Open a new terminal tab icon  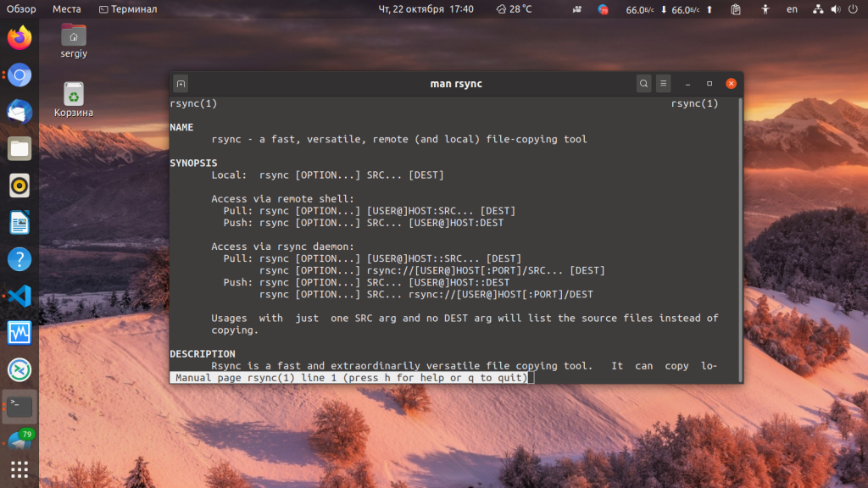[x=181, y=84]
